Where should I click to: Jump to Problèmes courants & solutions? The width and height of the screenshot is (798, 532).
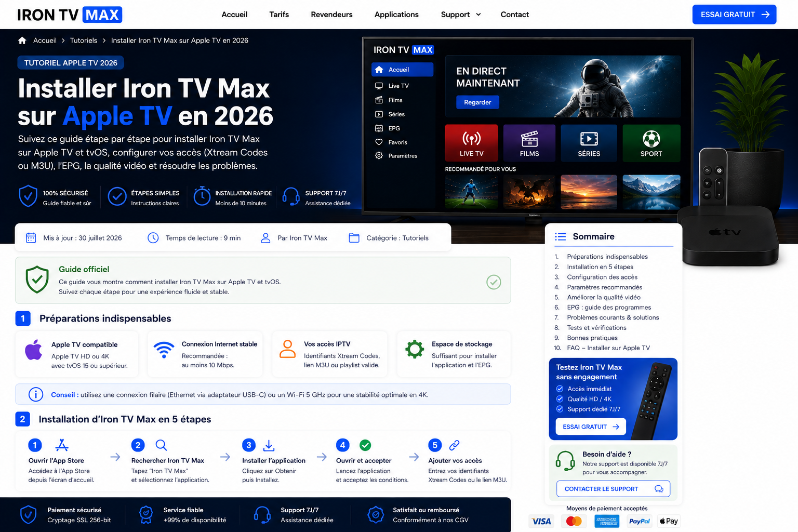point(613,317)
